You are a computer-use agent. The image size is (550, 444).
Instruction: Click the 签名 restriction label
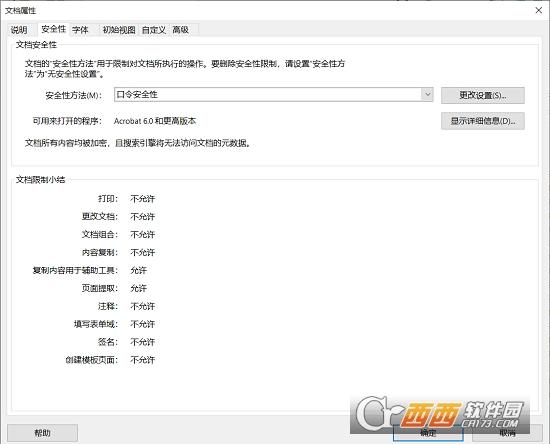(x=108, y=342)
